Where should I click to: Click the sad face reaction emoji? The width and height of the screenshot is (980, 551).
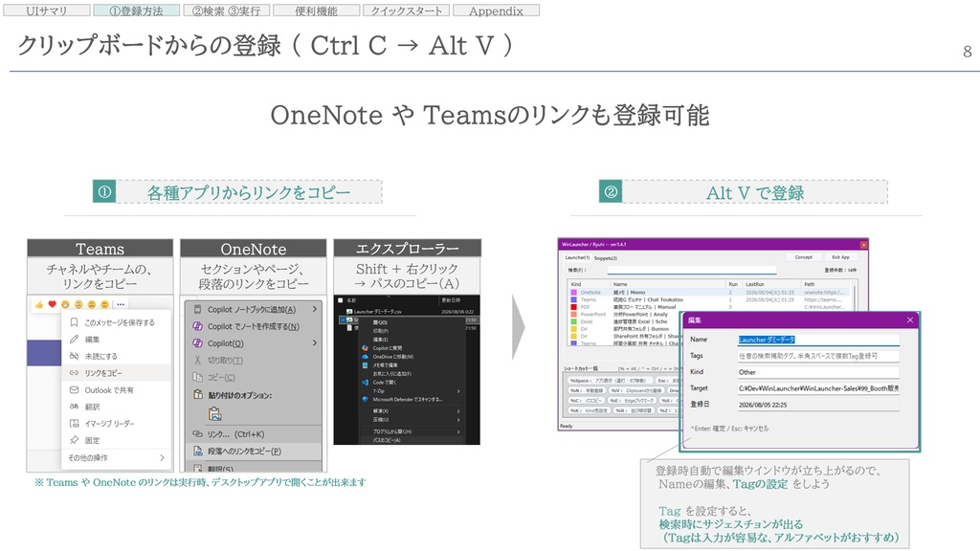[x=91, y=304]
